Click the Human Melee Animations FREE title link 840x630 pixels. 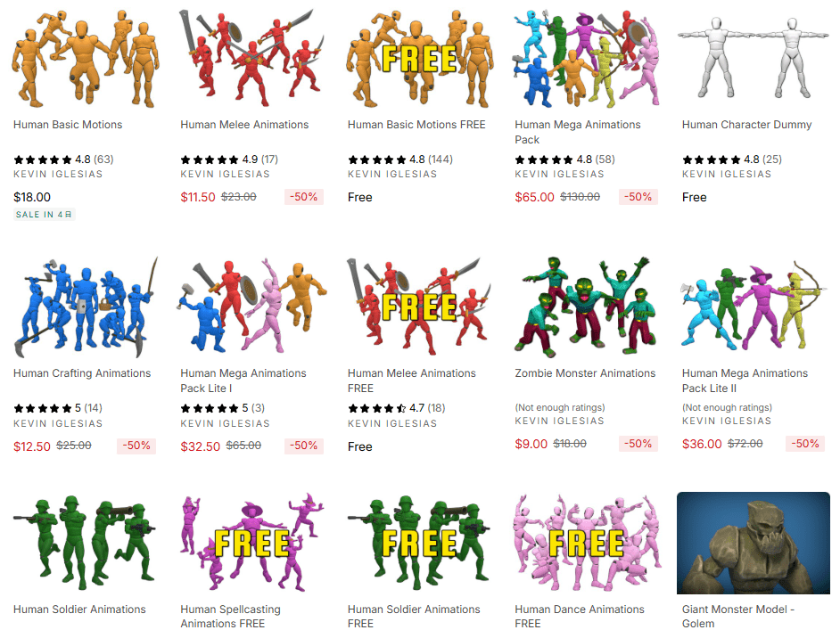coord(411,380)
